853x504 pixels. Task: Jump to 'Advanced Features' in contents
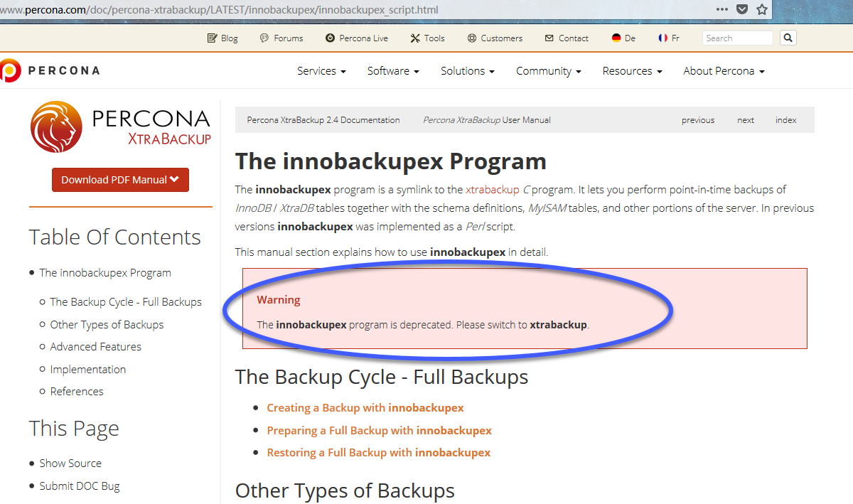coord(95,347)
